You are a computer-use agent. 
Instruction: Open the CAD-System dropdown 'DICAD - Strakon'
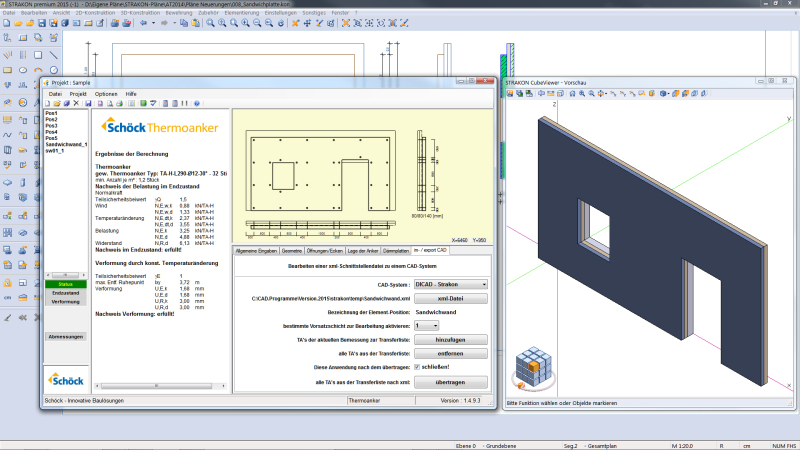[451, 284]
